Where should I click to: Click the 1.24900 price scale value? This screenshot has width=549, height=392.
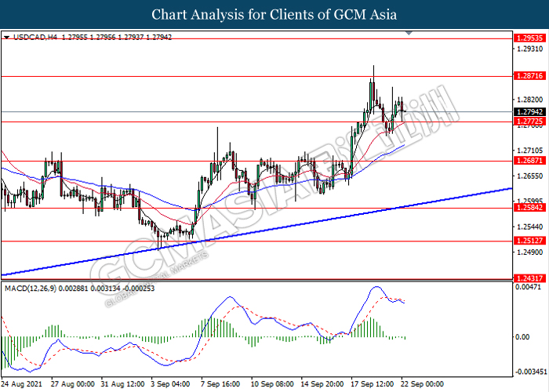(529, 252)
